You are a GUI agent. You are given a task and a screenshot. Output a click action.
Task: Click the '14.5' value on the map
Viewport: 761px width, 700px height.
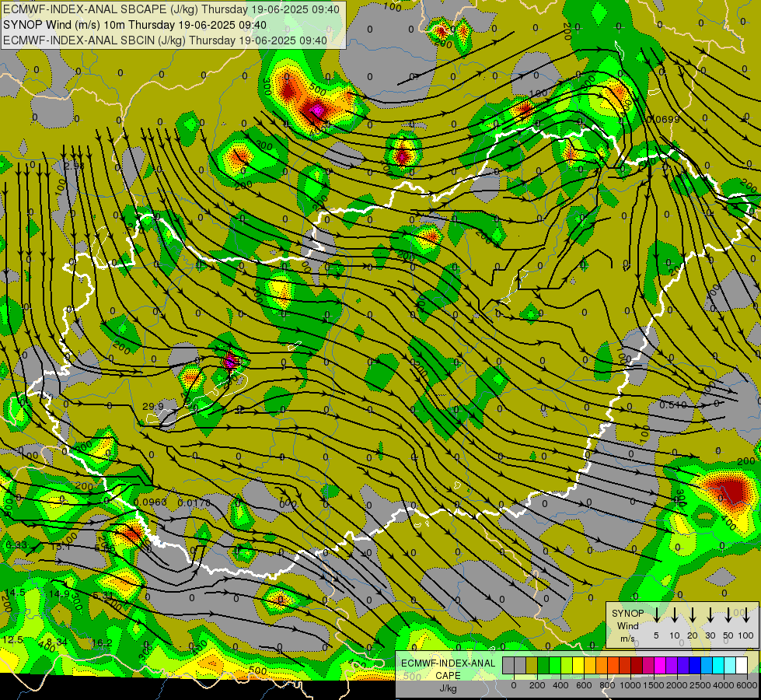pos(16,593)
